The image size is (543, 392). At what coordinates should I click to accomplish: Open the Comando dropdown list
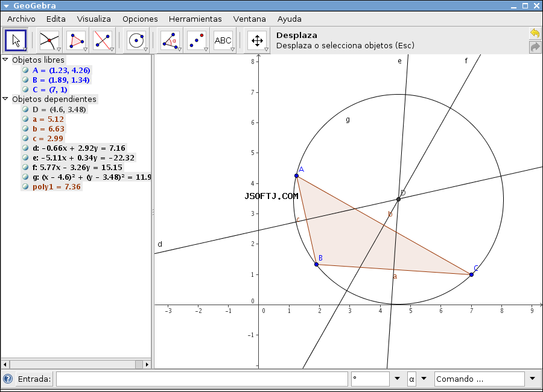pyautogui.click(x=532, y=379)
